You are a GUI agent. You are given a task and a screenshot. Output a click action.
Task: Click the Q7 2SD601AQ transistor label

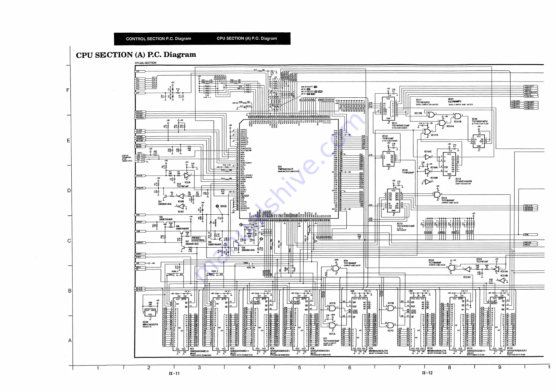(x=192, y=243)
